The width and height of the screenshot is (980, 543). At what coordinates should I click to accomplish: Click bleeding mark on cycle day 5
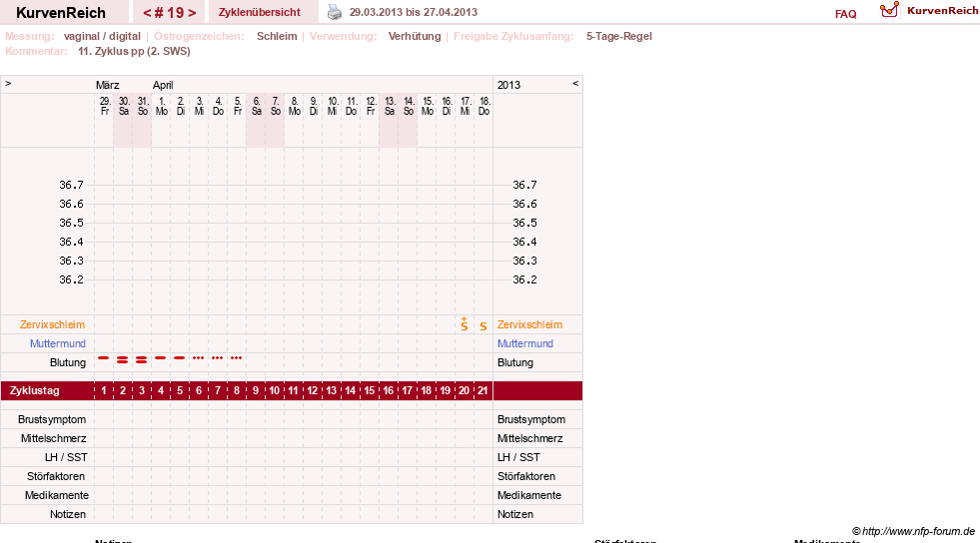(x=180, y=358)
